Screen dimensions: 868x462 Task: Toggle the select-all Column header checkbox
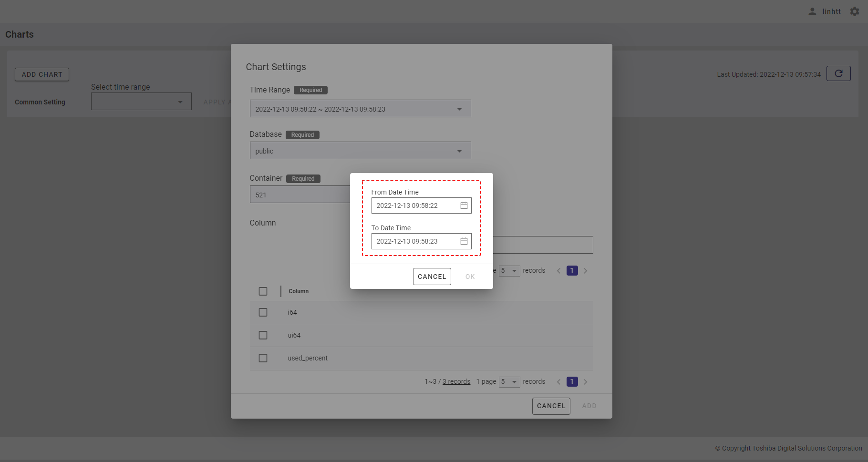click(x=263, y=291)
